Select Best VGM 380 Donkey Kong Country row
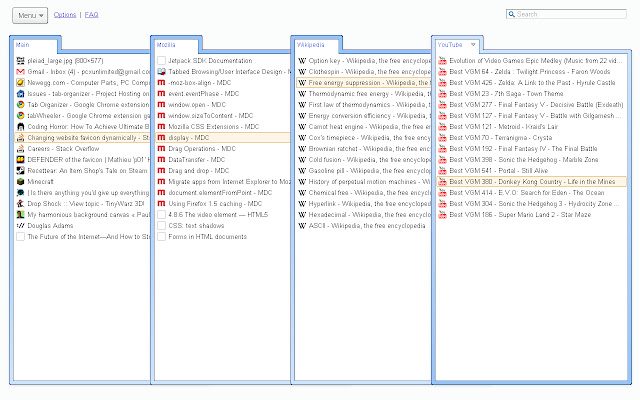The height and width of the screenshot is (400, 640). click(531, 182)
